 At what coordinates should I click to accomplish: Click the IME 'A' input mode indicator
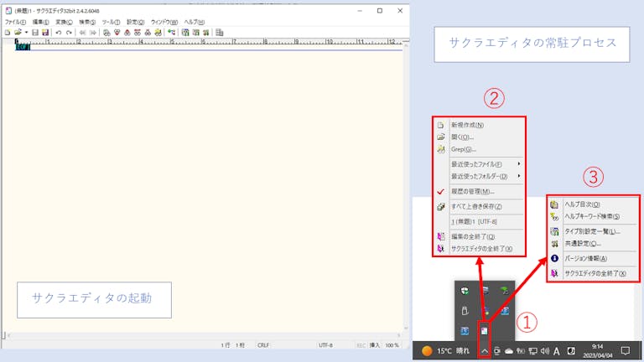557,351
